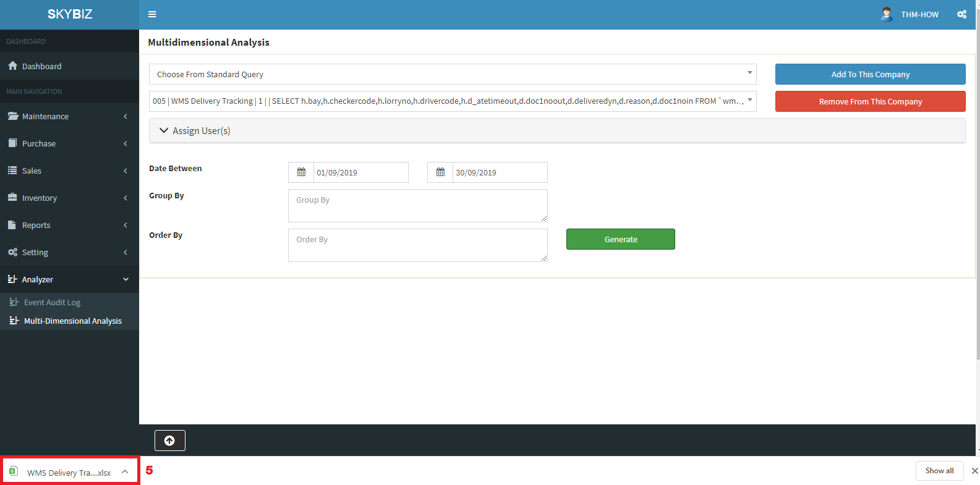Click the Order By text area

(x=417, y=245)
